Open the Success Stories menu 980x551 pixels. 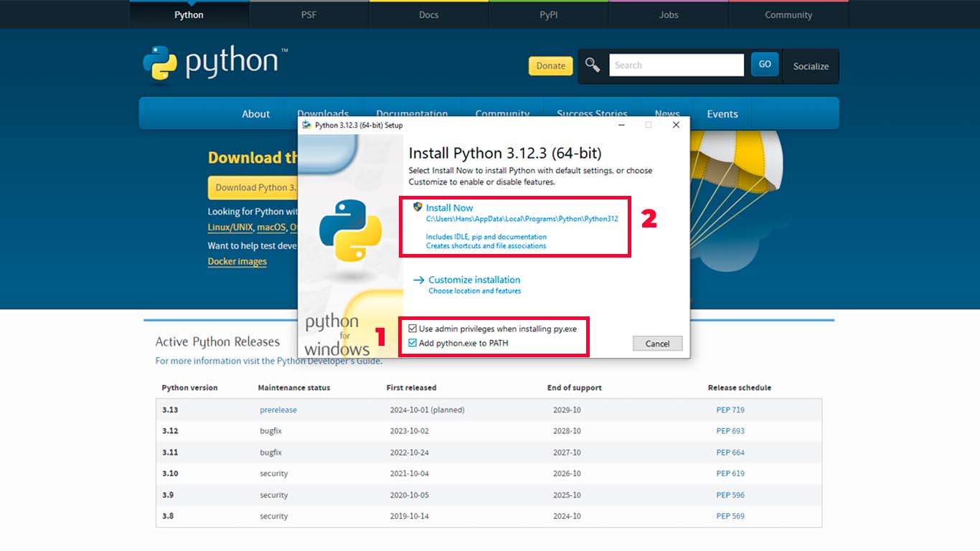click(x=592, y=114)
